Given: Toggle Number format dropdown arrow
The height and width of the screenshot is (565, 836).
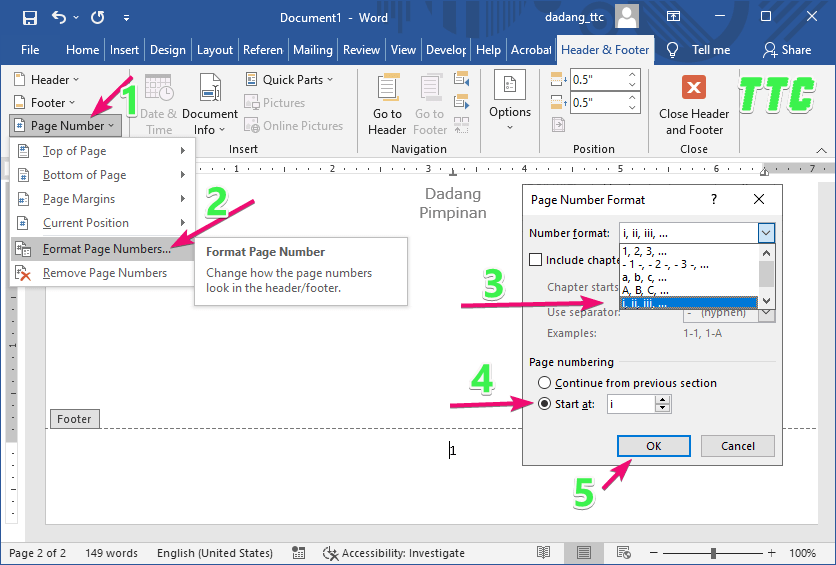Looking at the screenshot, I should tap(766, 233).
